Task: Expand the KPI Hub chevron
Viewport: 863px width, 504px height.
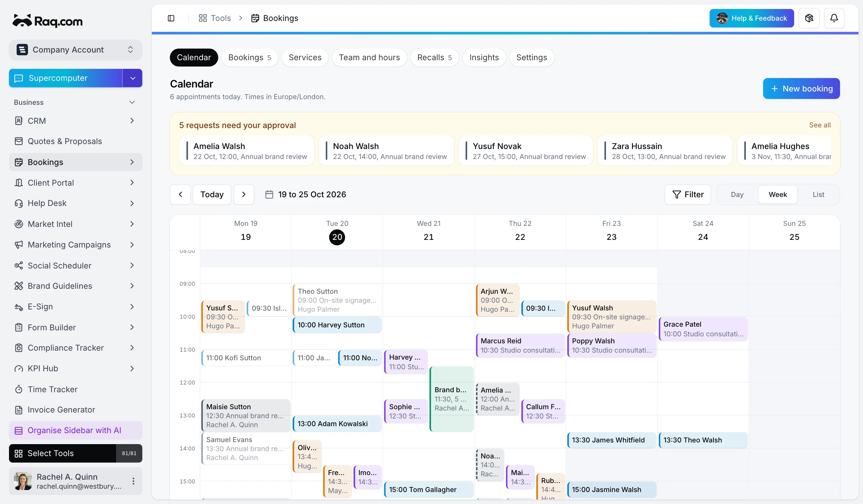Action: tap(132, 369)
